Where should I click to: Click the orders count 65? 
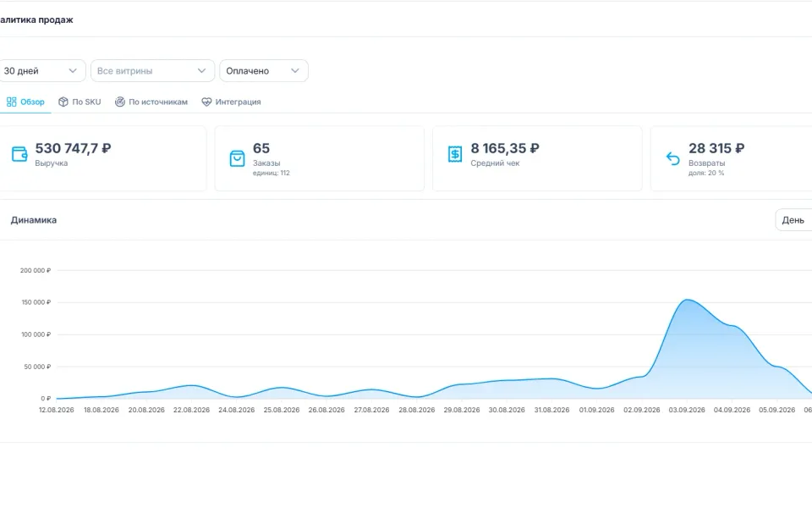[261, 148]
